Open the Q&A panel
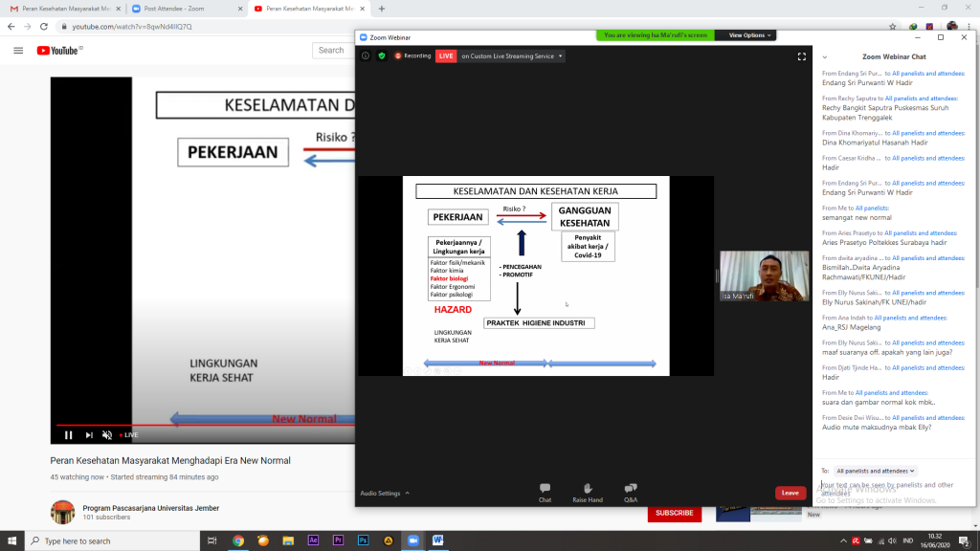 (631, 492)
